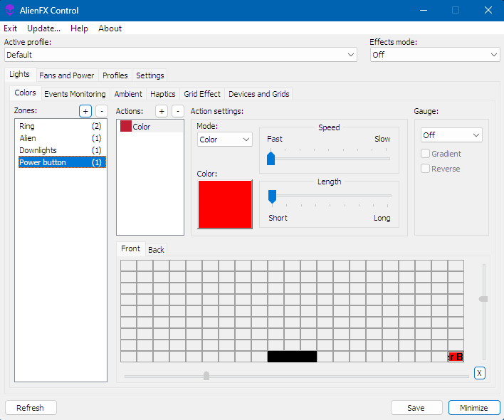Remove a zone with the minus button
504x420 pixels.
(102, 111)
